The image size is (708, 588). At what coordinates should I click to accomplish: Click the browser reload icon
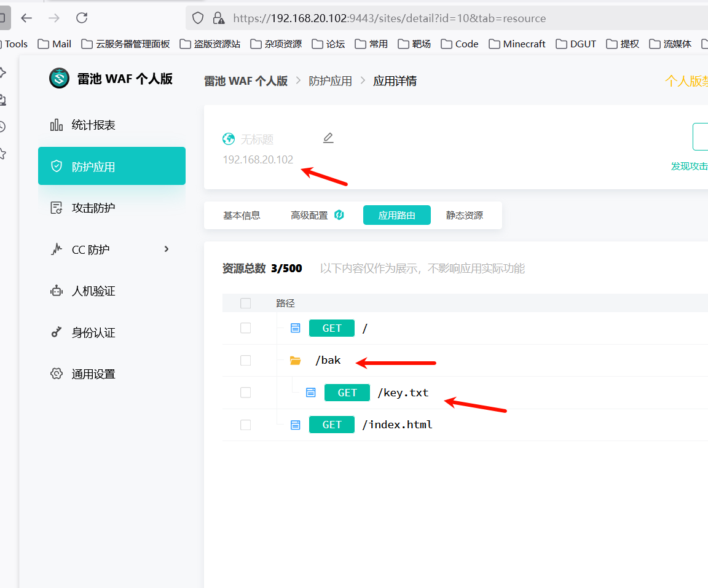(x=82, y=18)
